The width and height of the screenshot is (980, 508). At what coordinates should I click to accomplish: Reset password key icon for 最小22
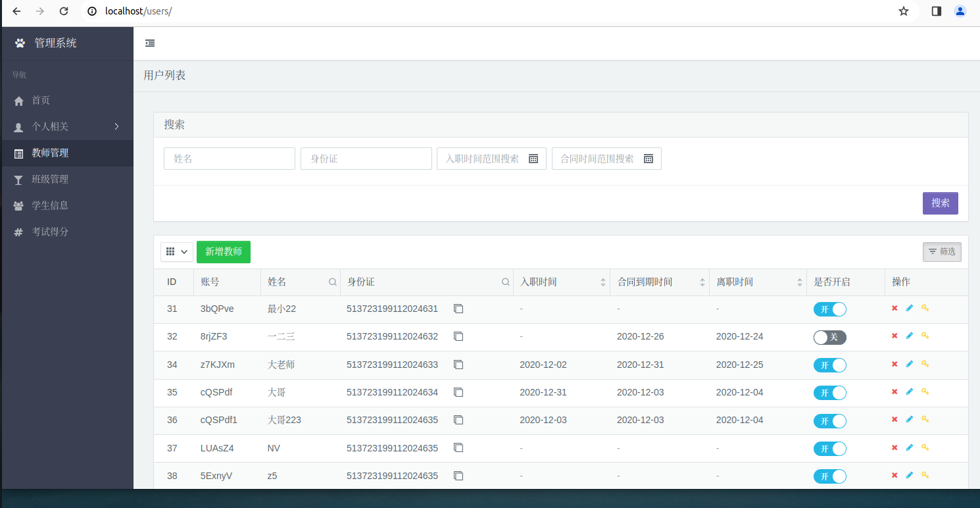(x=925, y=308)
